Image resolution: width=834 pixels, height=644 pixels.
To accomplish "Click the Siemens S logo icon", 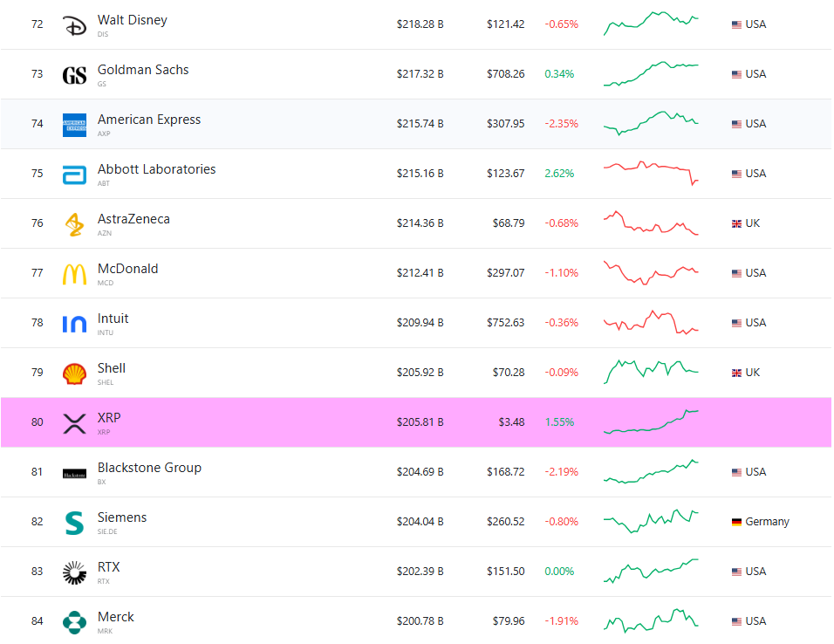I will 74,523.
